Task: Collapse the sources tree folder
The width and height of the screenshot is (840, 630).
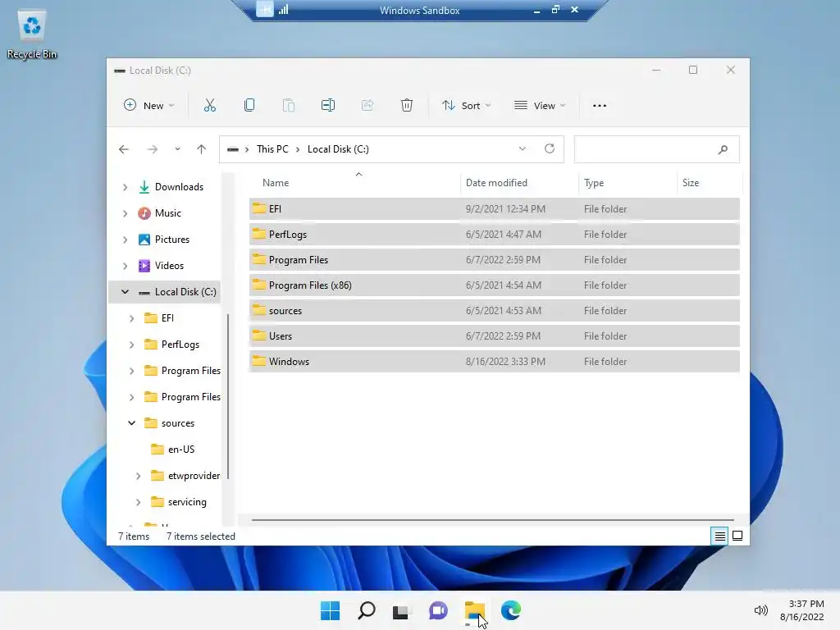Action: (132, 423)
